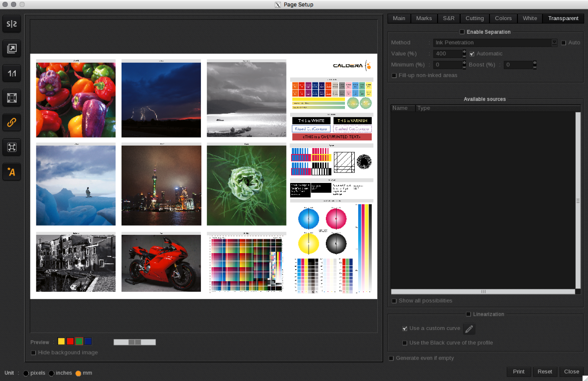The image size is (588, 381).
Task: Toggle the orange chain link icon
Action: pos(12,123)
